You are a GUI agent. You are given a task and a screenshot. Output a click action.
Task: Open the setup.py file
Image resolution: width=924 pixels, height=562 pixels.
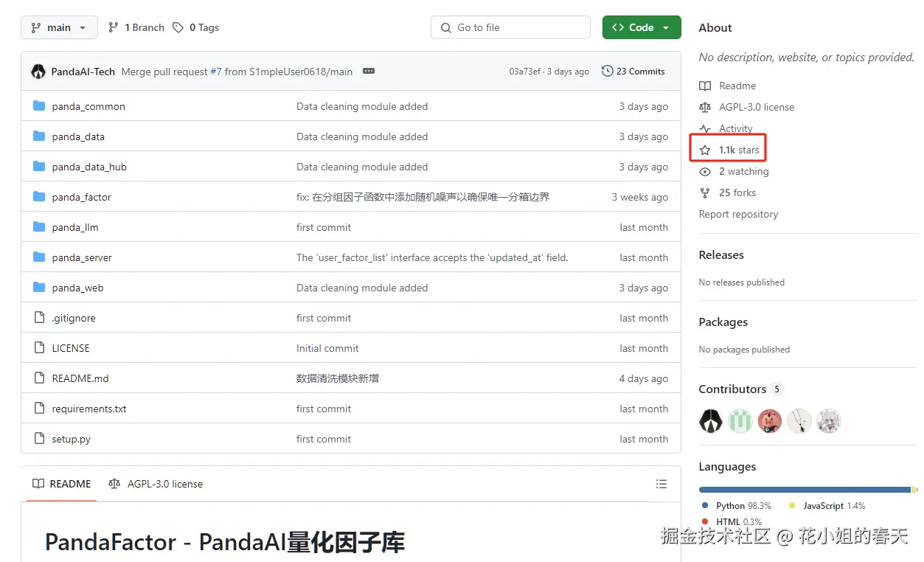click(x=72, y=439)
